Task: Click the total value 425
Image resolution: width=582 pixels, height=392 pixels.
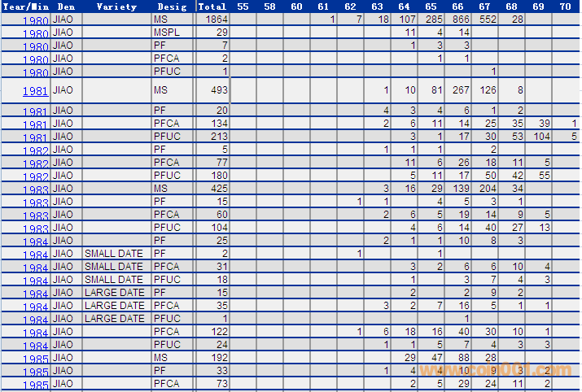Action: coord(219,189)
